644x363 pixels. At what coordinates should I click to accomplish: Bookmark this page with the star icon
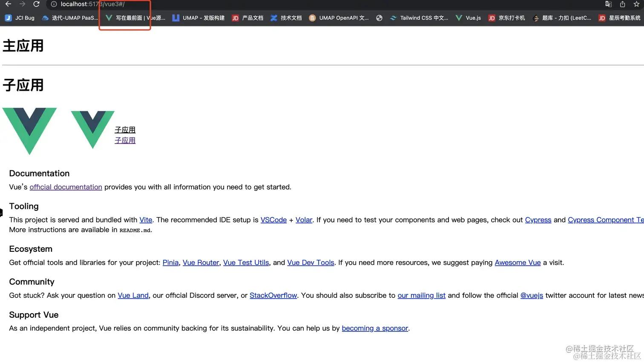click(636, 4)
